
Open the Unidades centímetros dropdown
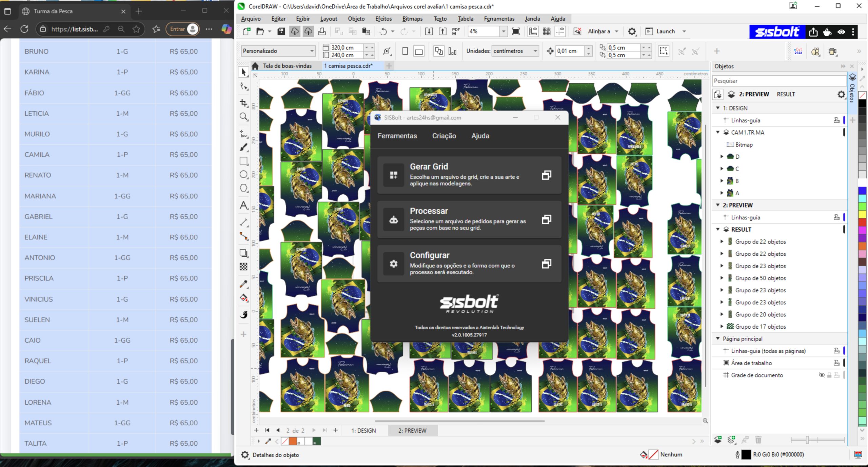(515, 51)
